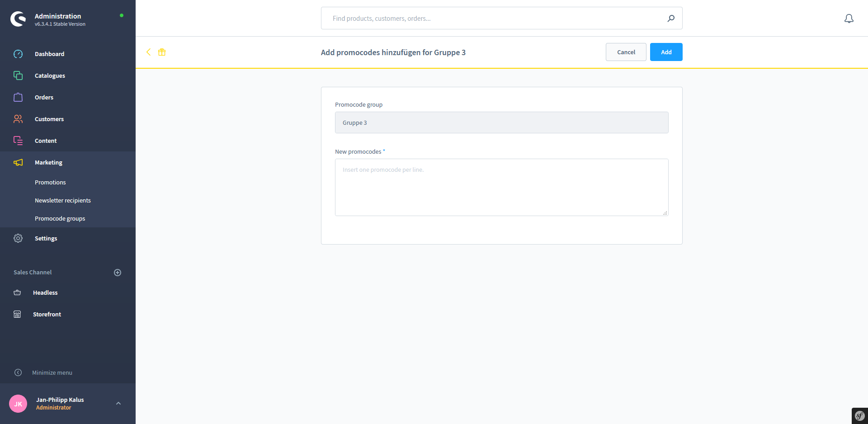Viewport: 868px width, 424px height.
Task: Click the Headless basket icon
Action: (17, 292)
